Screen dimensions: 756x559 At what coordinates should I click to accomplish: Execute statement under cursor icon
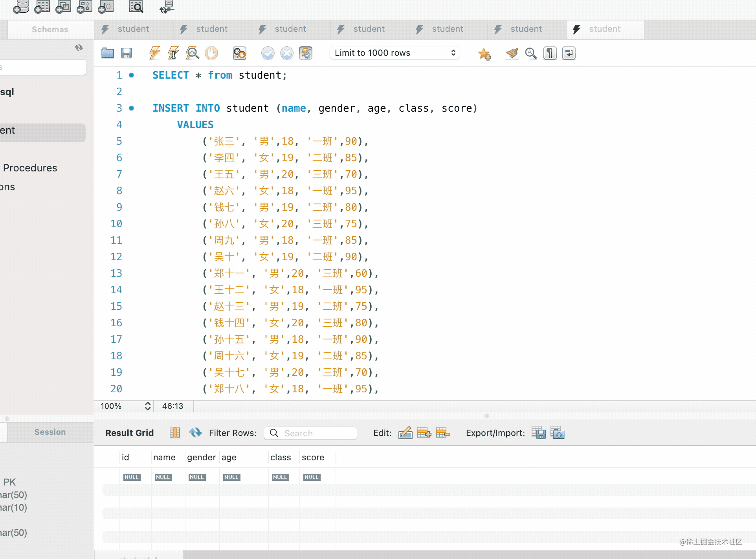click(x=173, y=53)
